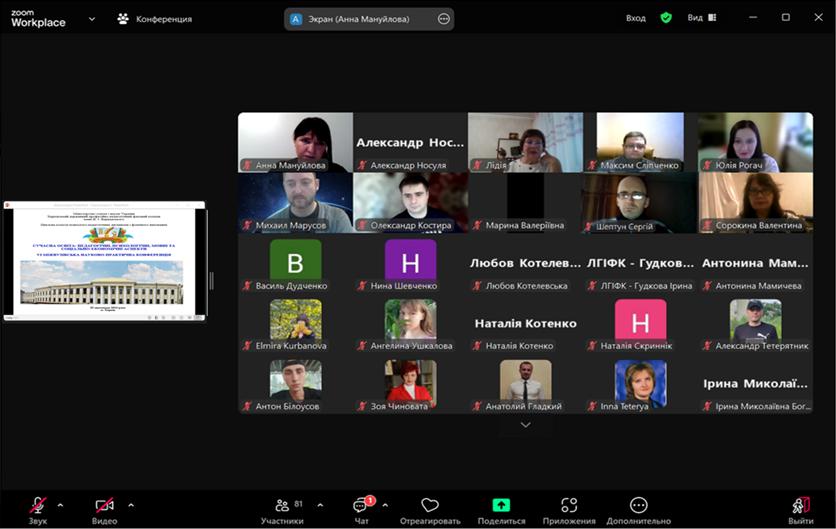Image resolution: width=836 pixels, height=529 pixels.
Task: Expand the Zoom Workplace dropdown chevron
Action: (x=92, y=18)
